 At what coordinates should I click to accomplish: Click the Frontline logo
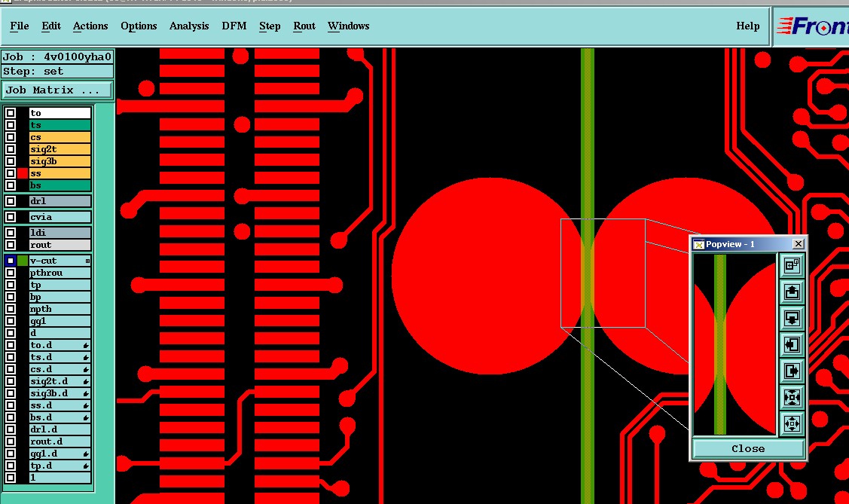coord(811,26)
